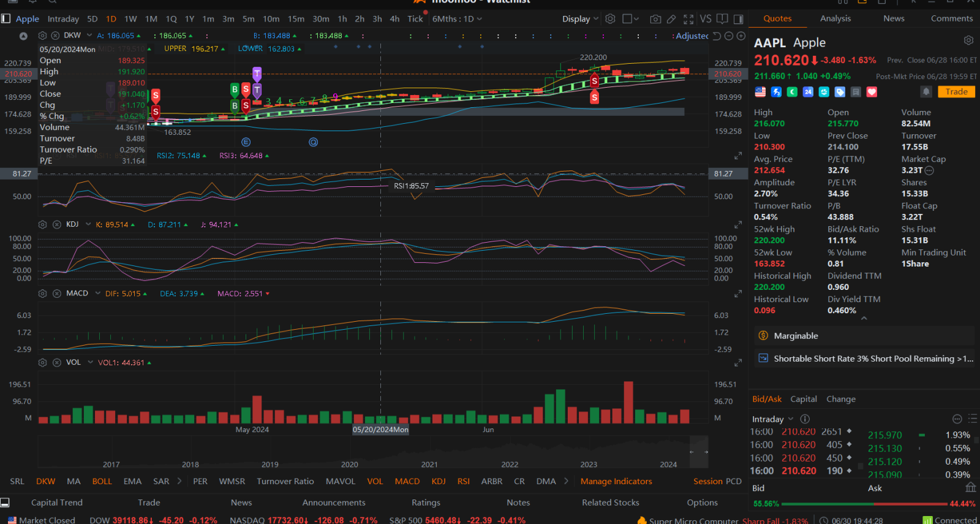Click the Marginable dollar coin icon
The image size is (980, 524).
click(763, 336)
